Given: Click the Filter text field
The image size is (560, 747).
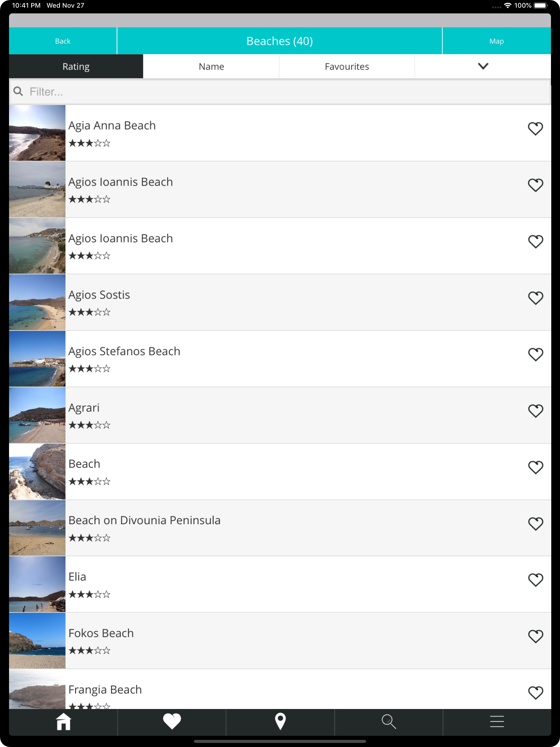Looking at the screenshot, I should coord(280,92).
